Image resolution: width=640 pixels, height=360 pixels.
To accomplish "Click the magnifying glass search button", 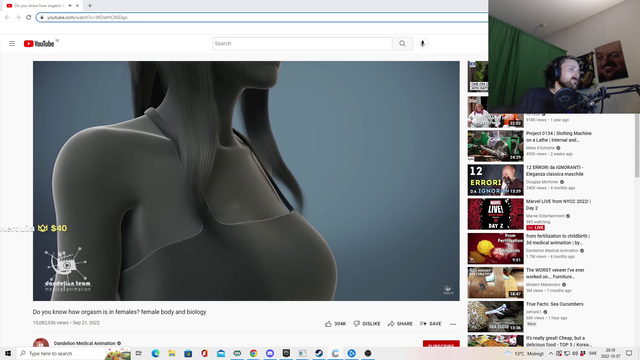I will [402, 44].
